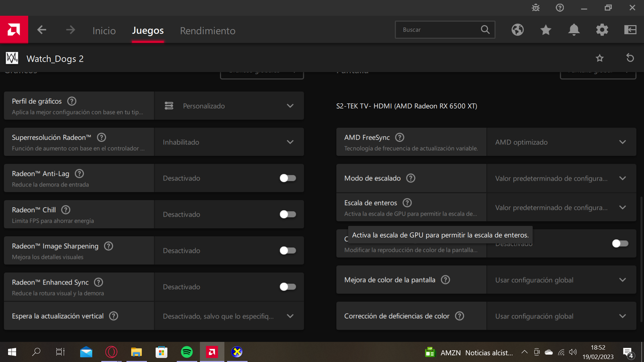Enable Radeon Enhanced Sync toggle

[288, 287]
